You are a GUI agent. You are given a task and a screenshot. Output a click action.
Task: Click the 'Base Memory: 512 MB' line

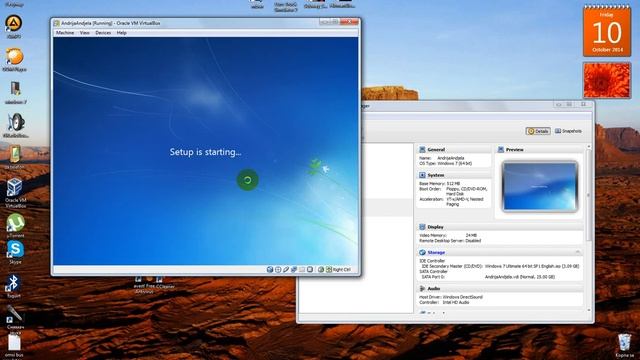[440, 184]
